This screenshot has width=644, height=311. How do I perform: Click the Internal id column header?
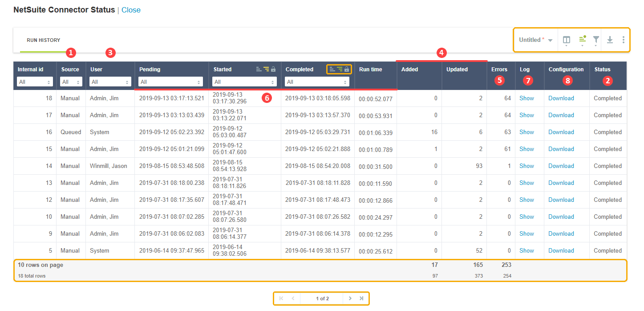(x=30, y=70)
